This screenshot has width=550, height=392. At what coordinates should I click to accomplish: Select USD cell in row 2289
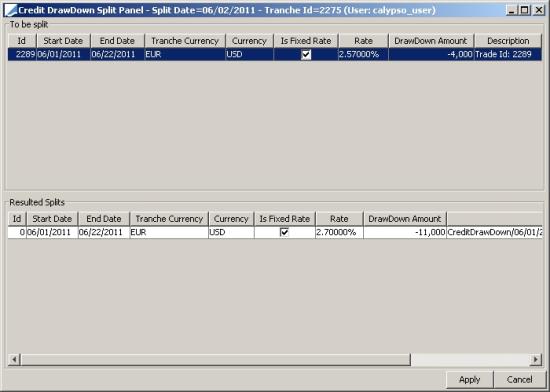pos(249,54)
